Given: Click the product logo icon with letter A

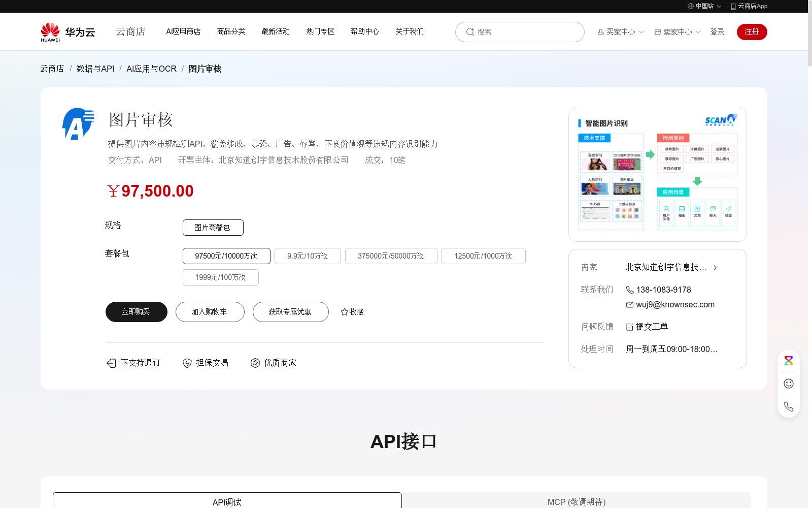Looking at the screenshot, I should point(78,123).
